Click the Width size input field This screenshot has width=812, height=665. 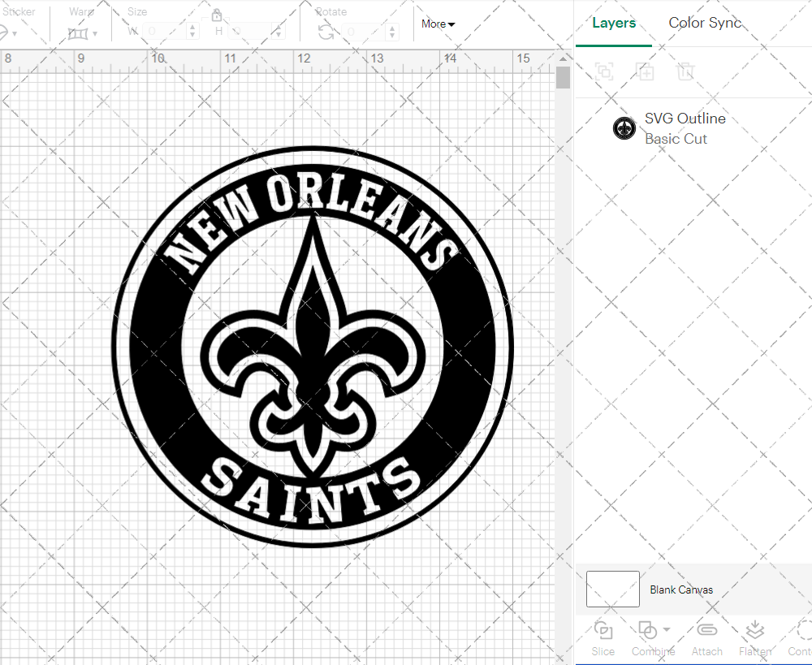pos(165,32)
